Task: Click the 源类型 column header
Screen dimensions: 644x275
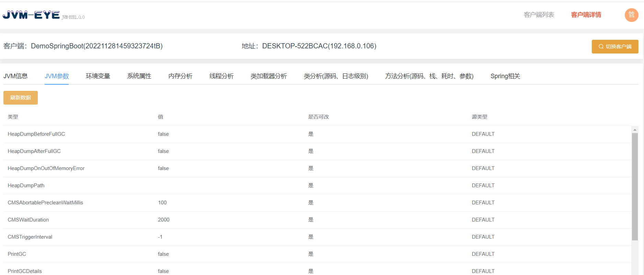Action: tap(479, 117)
